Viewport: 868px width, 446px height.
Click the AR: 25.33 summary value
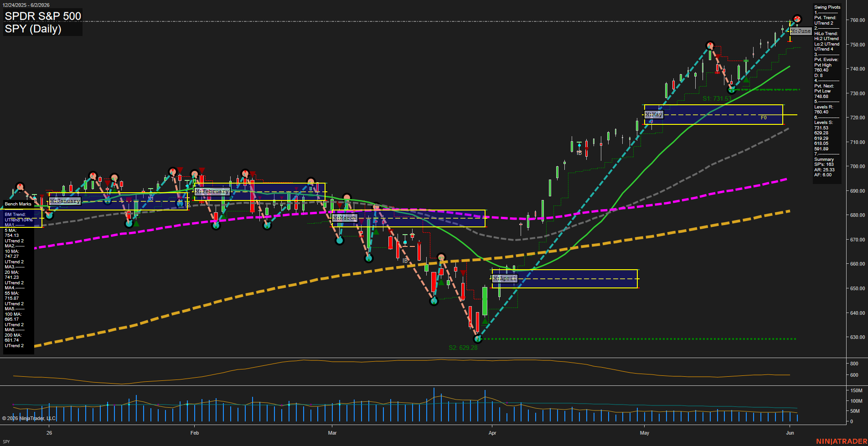(x=824, y=170)
